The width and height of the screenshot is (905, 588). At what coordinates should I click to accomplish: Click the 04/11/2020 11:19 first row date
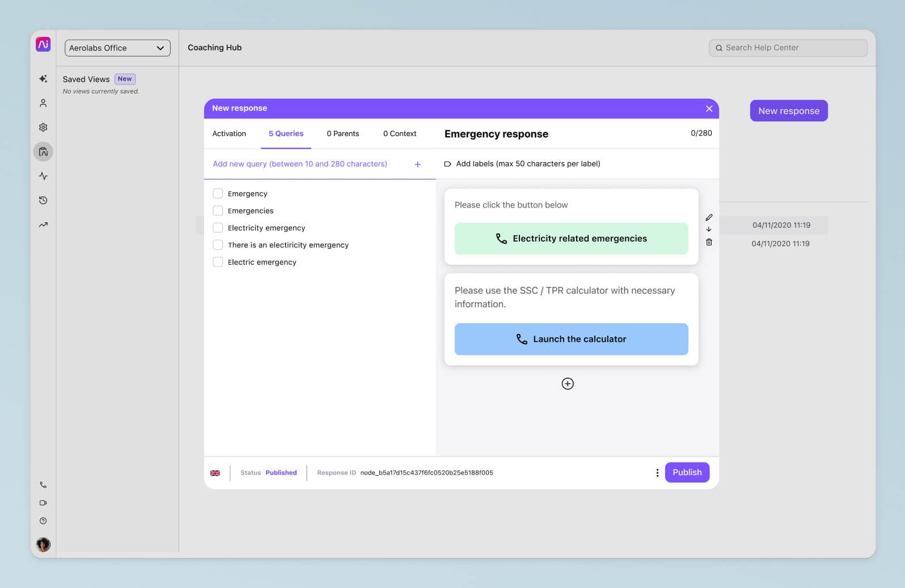click(781, 225)
